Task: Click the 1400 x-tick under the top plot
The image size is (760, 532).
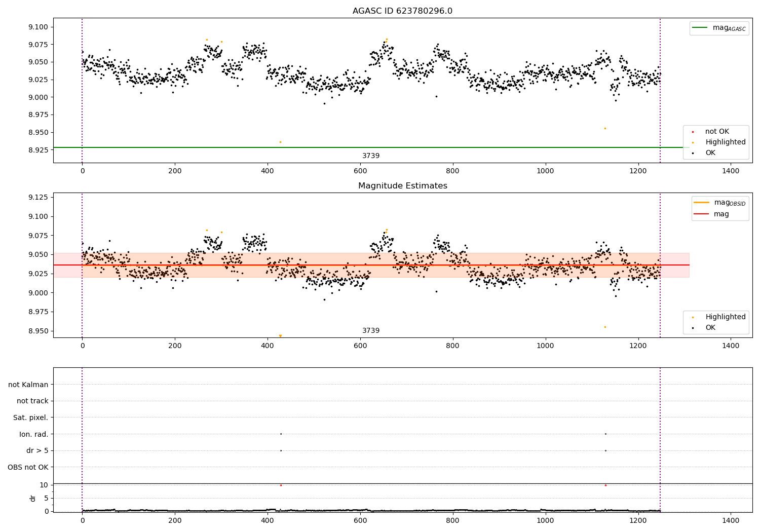Action: pos(731,171)
